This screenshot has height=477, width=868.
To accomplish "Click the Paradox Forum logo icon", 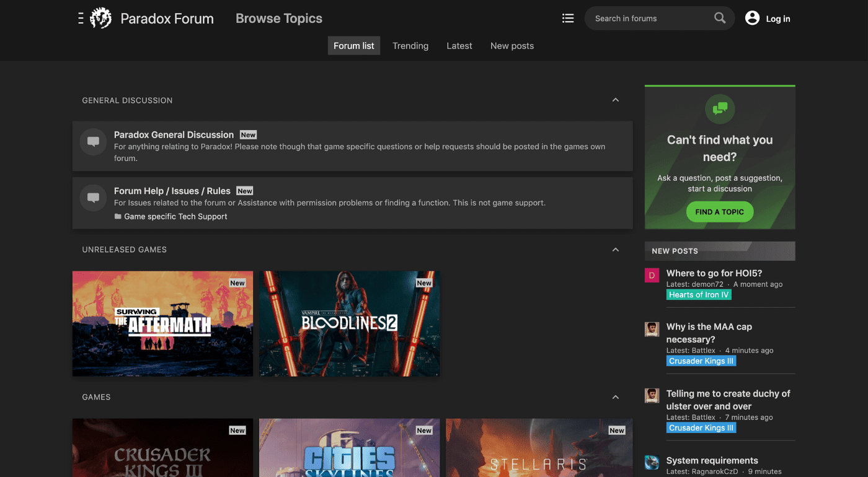I will click(100, 19).
